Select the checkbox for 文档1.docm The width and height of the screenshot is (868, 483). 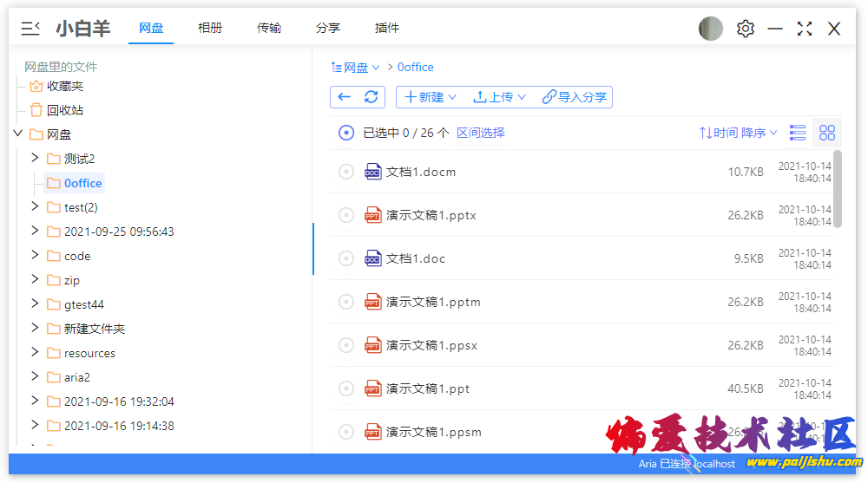tap(346, 172)
